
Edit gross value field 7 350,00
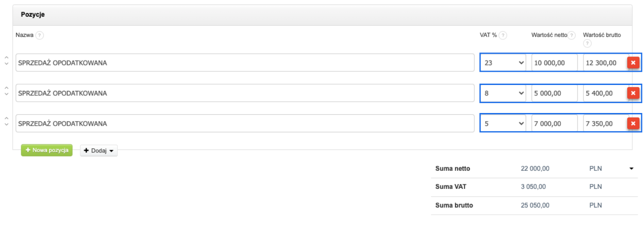[x=604, y=123]
